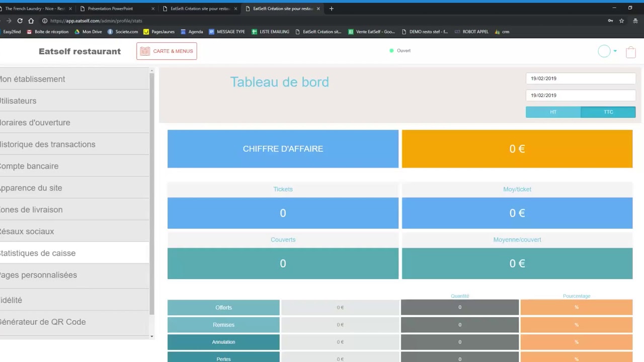Open Apparence du site in sidebar

(74, 188)
